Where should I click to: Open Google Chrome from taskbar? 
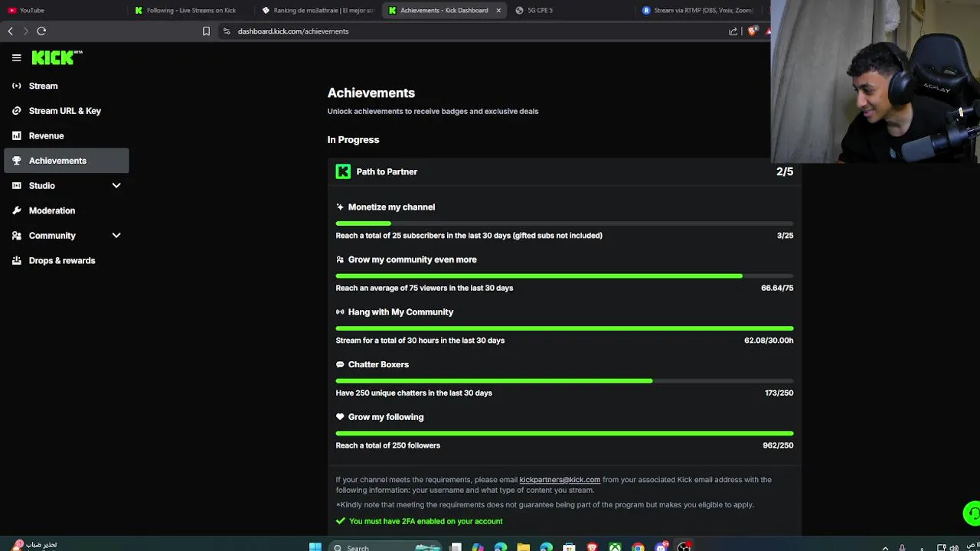point(638,546)
